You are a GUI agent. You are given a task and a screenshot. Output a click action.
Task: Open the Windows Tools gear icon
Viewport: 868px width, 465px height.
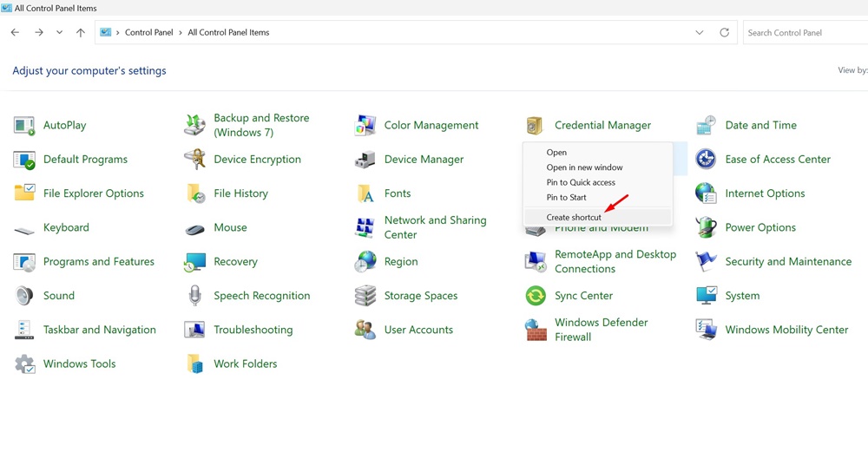click(24, 364)
